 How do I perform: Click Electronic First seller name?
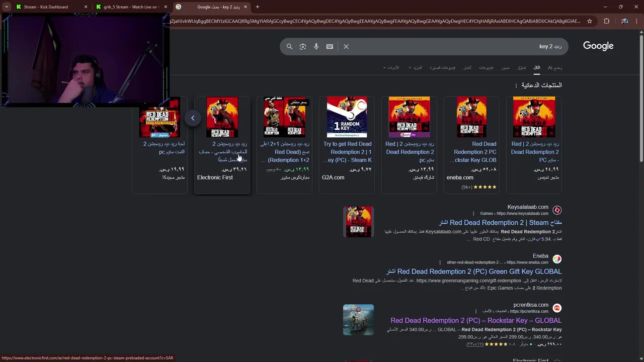pyautogui.click(x=215, y=177)
